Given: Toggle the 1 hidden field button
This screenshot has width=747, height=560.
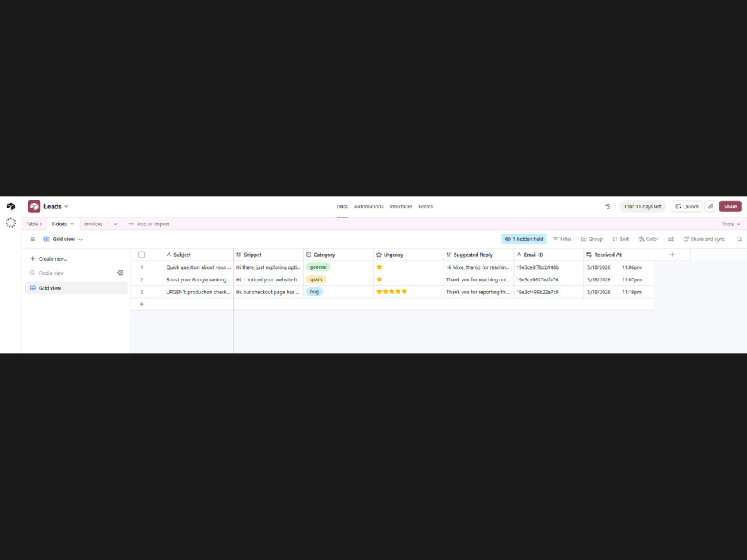Looking at the screenshot, I should click(524, 239).
